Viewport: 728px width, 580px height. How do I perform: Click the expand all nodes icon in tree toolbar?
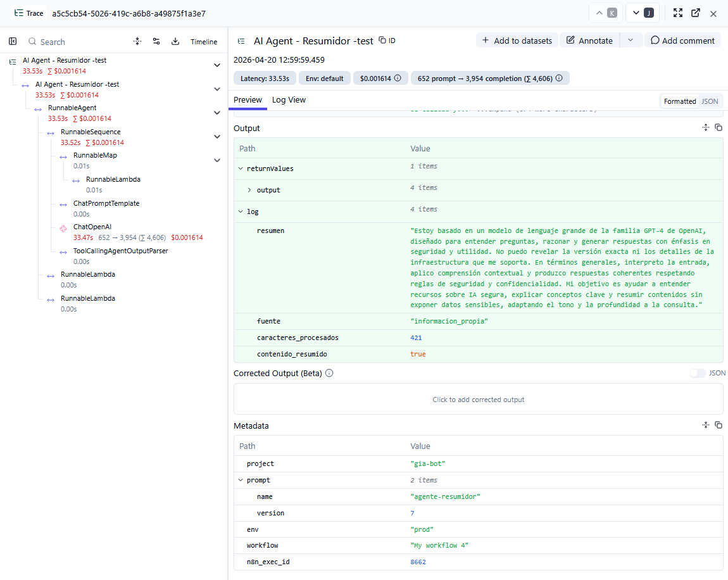(137, 41)
